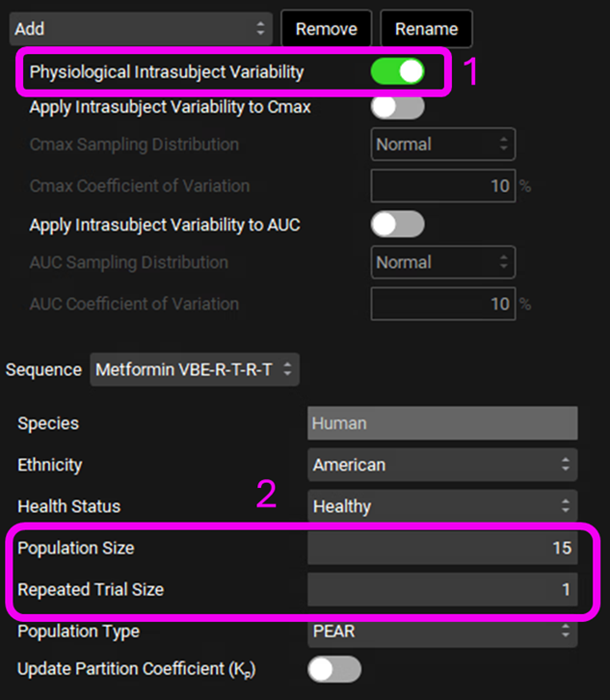The image size is (610, 700).
Task: Expand the Sequence dropdown
Action: [x=195, y=369]
